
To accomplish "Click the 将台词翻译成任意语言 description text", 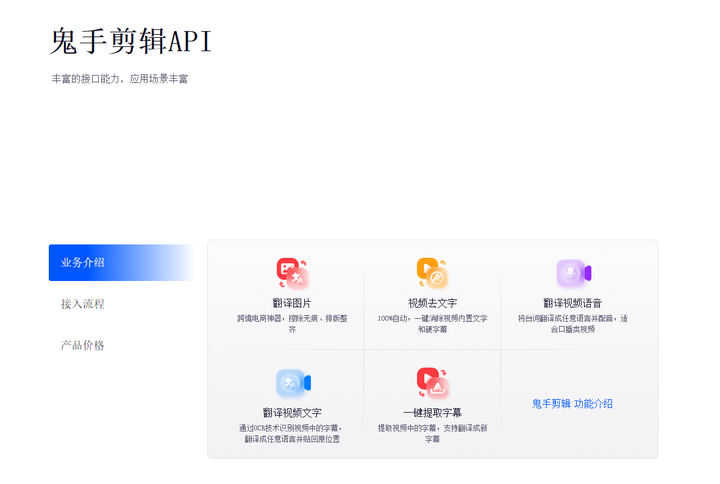I will [x=573, y=323].
